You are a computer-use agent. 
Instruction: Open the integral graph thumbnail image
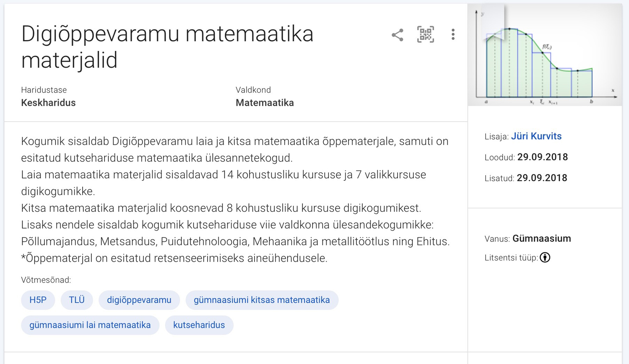(x=544, y=55)
